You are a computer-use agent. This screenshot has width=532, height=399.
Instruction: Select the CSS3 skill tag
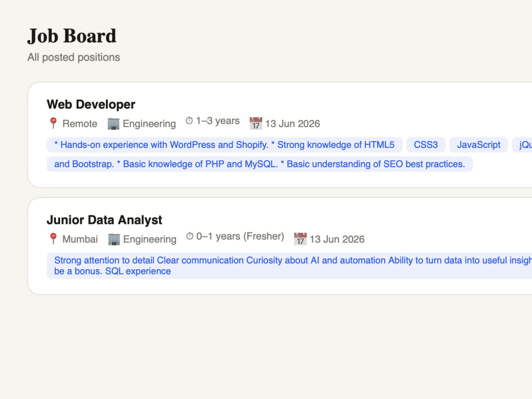(426, 145)
